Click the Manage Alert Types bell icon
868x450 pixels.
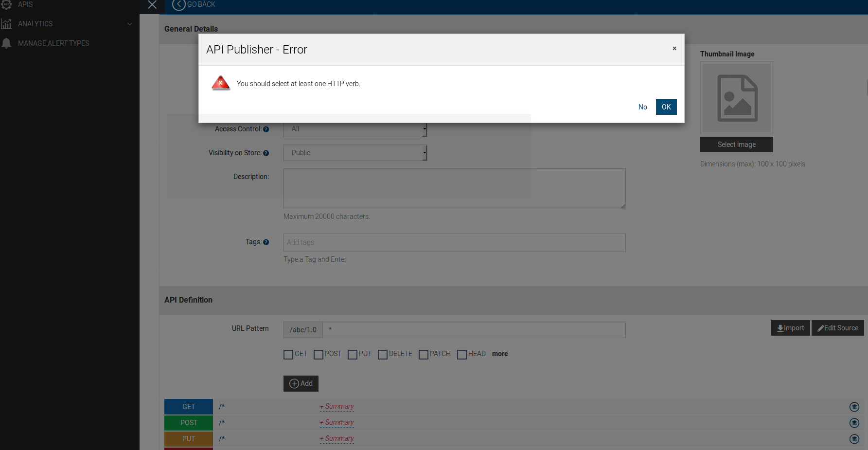point(7,43)
